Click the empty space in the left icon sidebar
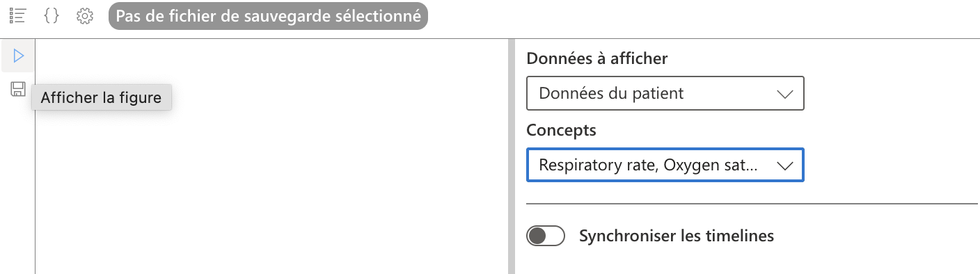The image size is (980, 274). (x=17, y=188)
